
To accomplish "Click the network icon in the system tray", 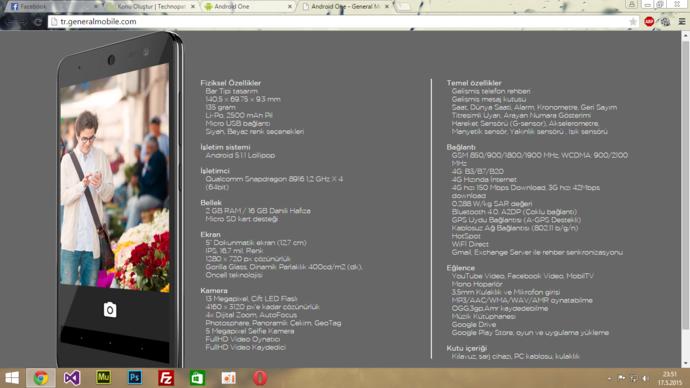I will [633, 378].
